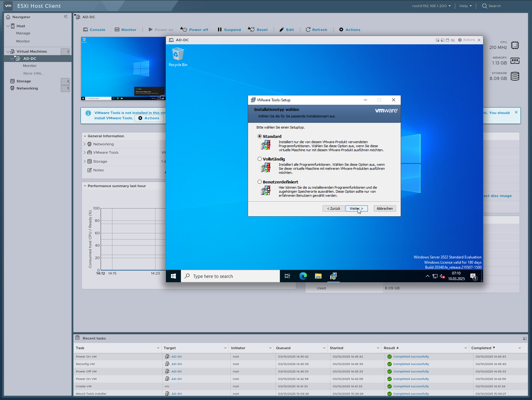
Task: Power off the AD-DC virtual machine
Action: click(194, 29)
